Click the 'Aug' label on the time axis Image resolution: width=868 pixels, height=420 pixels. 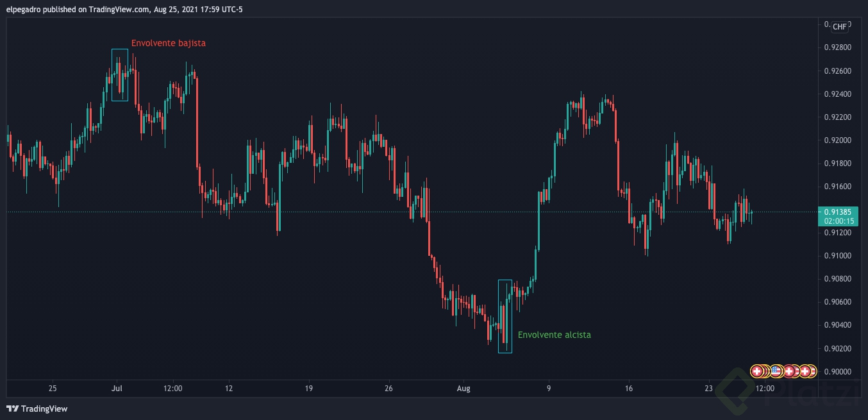[x=463, y=388]
